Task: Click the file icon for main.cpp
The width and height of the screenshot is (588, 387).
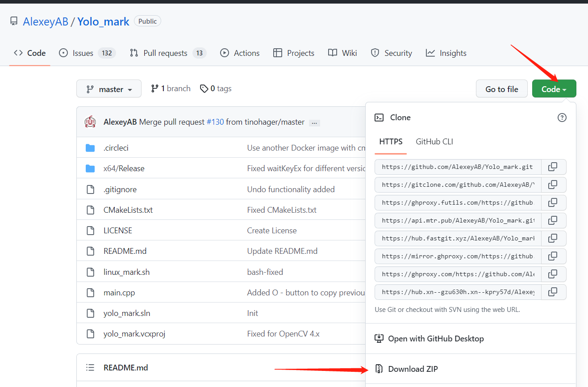Action: 91,293
